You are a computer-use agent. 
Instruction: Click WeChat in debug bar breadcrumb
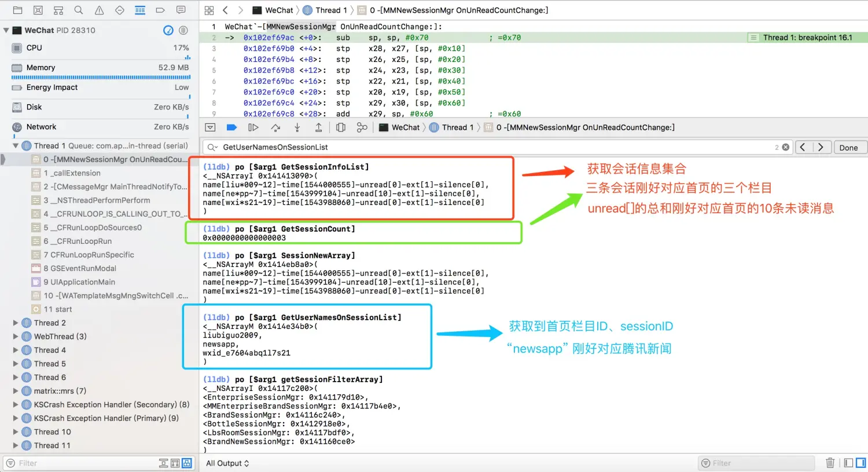pos(399,127)
